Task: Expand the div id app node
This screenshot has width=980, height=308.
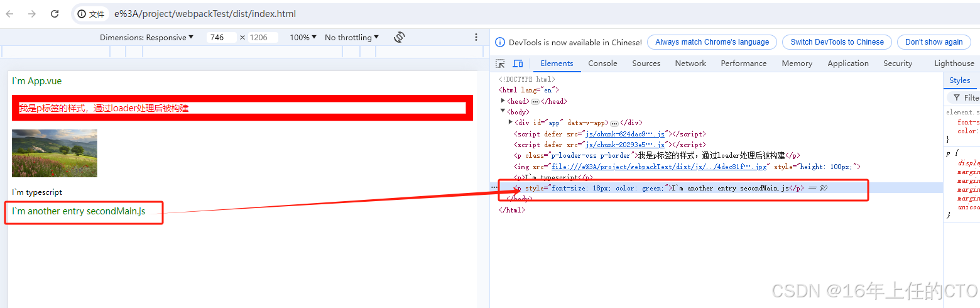Action: point(510,123)
